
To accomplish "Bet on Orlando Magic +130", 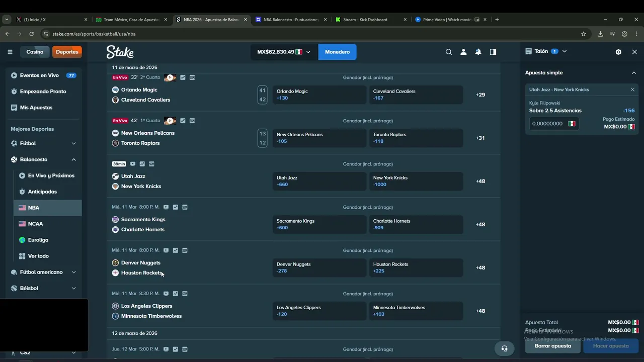I will point(319,95).
